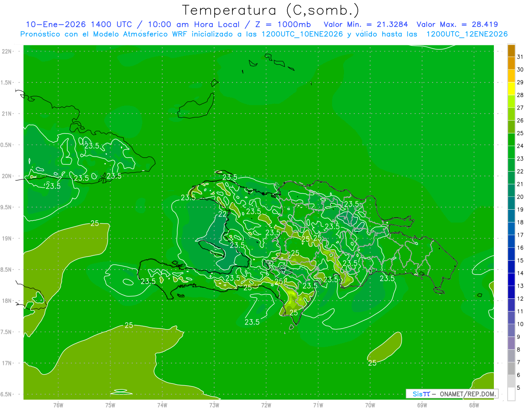Viewport: 532px width, 411px height.
Task: Pick the legend color band between 27 and 28
Action: [x=511, y=102]
